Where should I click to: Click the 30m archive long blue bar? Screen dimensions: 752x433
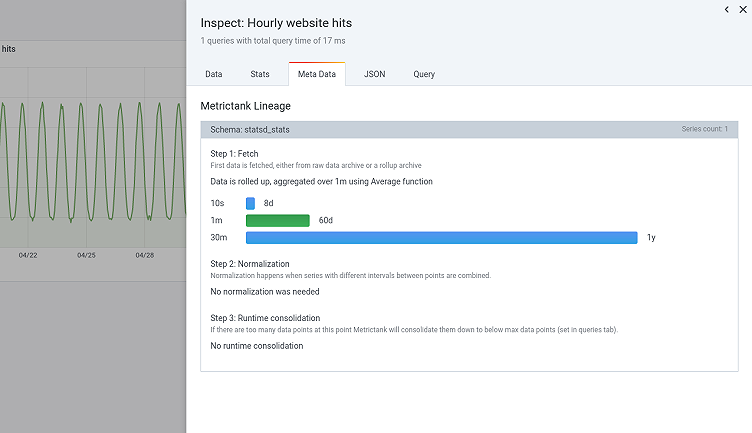pyautogui.click(x=441, y=237)
